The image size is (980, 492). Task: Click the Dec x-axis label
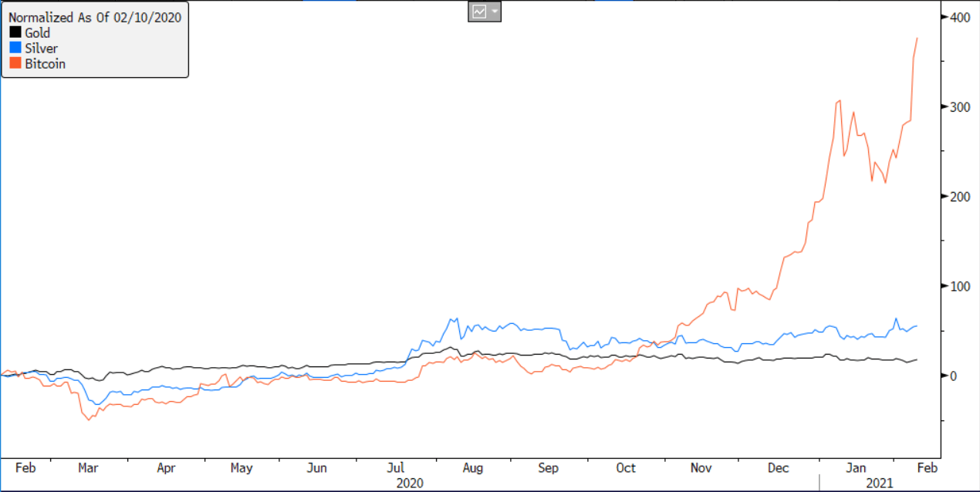(779, 468)
